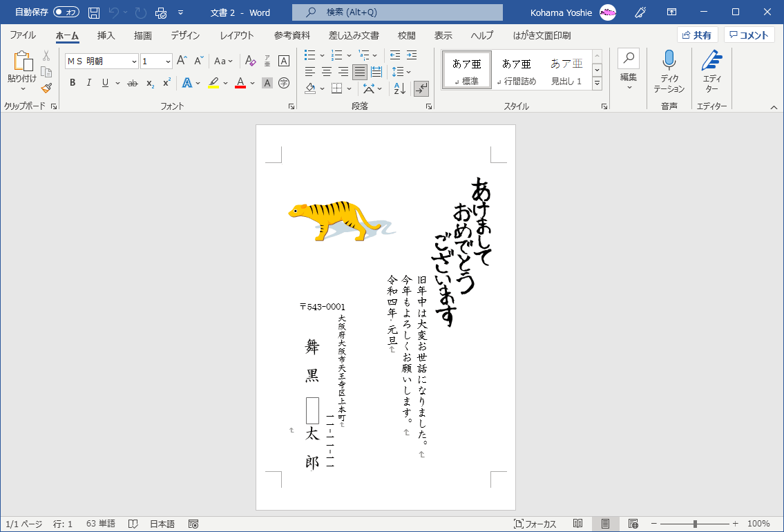Viewport: 784px width, 532px height.
Task: Click the 共有 share button
Action: click(697, 35)
